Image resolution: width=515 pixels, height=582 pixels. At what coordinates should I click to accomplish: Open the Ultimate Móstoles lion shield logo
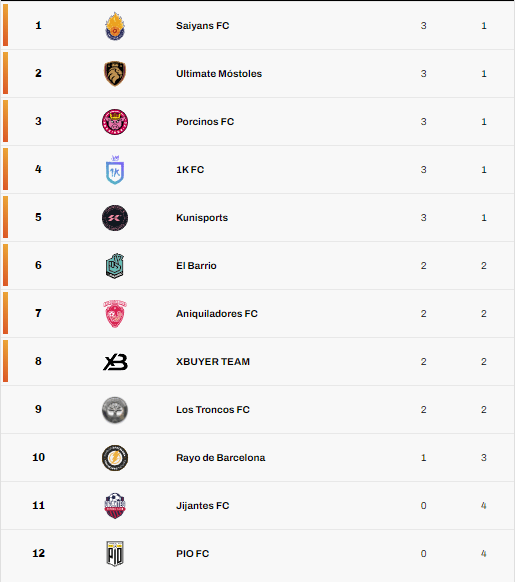115,73
